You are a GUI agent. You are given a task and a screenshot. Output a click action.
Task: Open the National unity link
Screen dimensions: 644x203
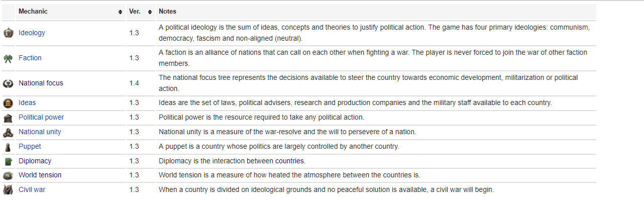40,132
